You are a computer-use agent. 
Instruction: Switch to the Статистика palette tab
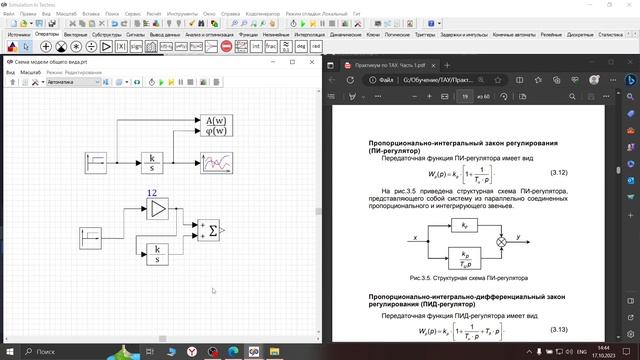[611, 35]
